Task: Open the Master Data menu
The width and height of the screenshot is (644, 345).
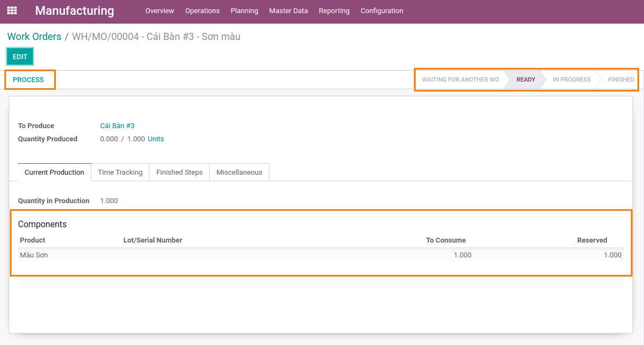Action: 288,11
